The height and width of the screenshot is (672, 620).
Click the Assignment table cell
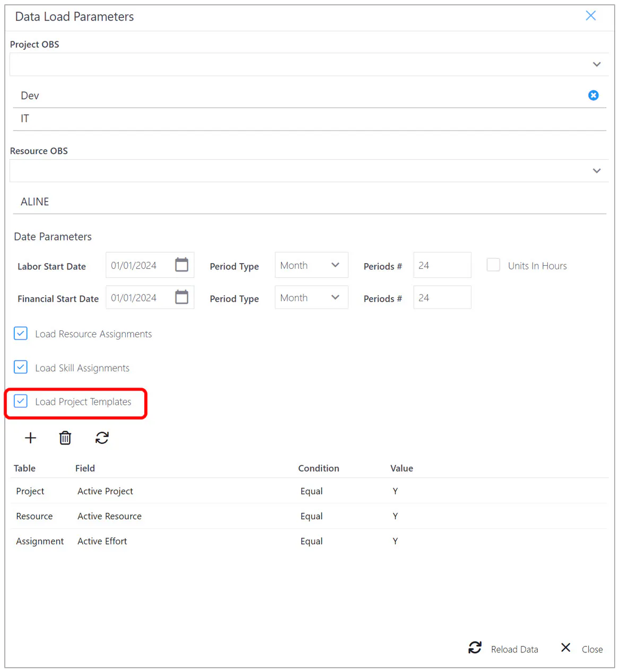coord(40,541)
